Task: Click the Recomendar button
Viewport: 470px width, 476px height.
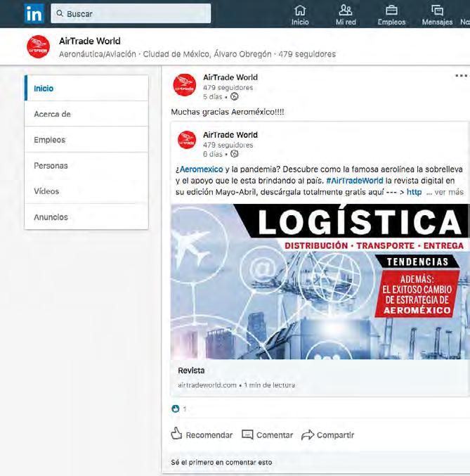Action: coord(202,435)
